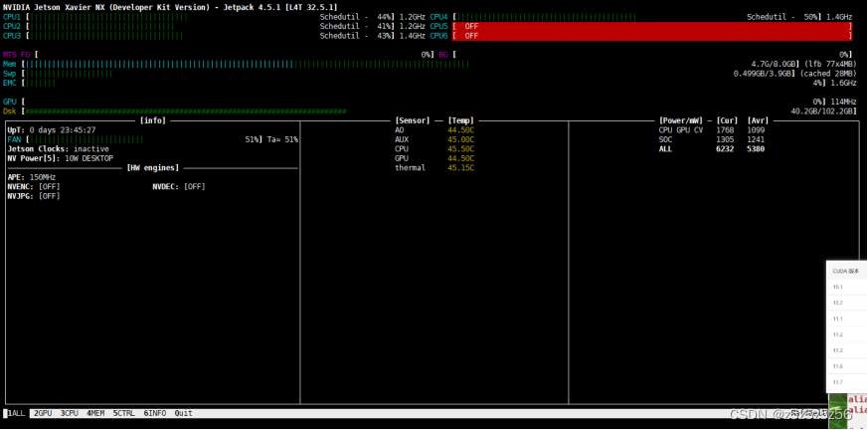The width and height of the screenshot is (868, 430).
Task: Click the 'Jetson Clocks: inactive' line
Action: point(58,149)
